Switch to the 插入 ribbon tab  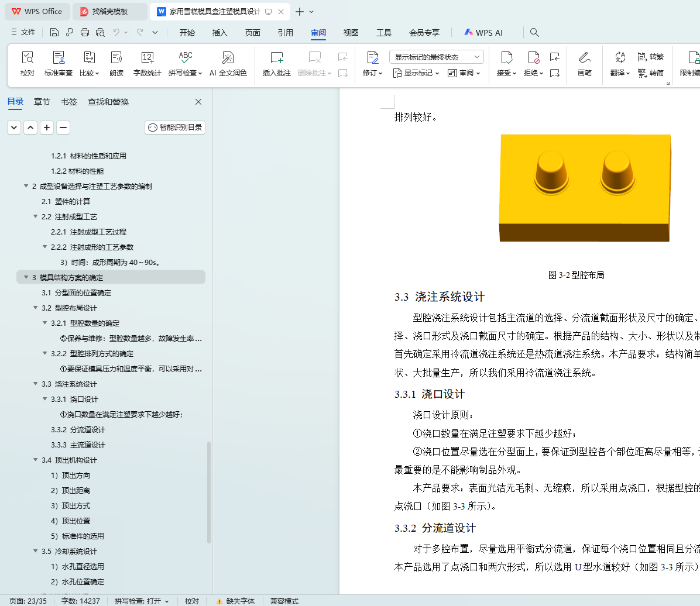pos(219,33)
